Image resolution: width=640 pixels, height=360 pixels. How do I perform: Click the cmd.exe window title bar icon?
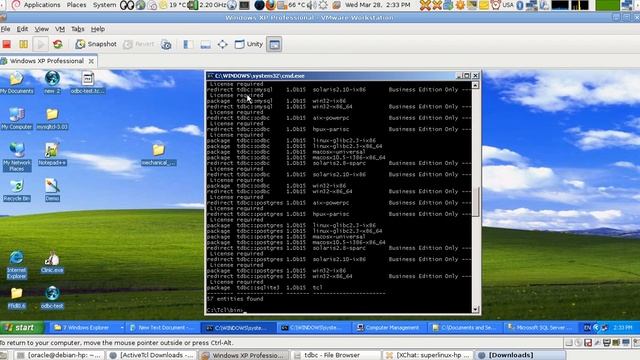tap(210, 76)
